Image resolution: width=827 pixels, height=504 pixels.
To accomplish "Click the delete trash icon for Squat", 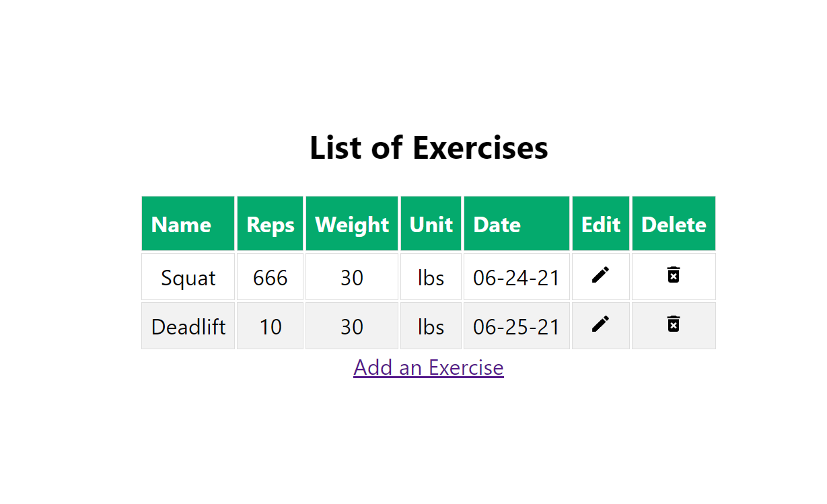I will pyautogui.click(x=673, y=275).
